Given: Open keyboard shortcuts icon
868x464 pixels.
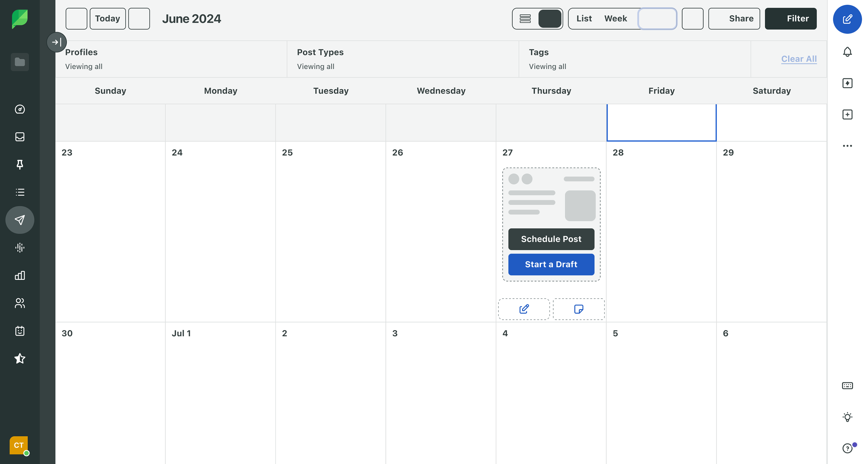Looking at the screenshot, I should pos(847,386).
